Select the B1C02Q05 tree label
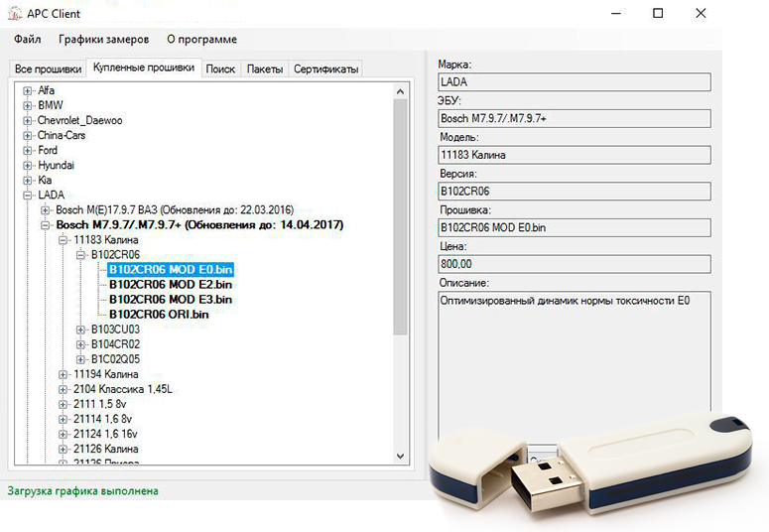This screenshot has height=532, width=769. point(115,359)
